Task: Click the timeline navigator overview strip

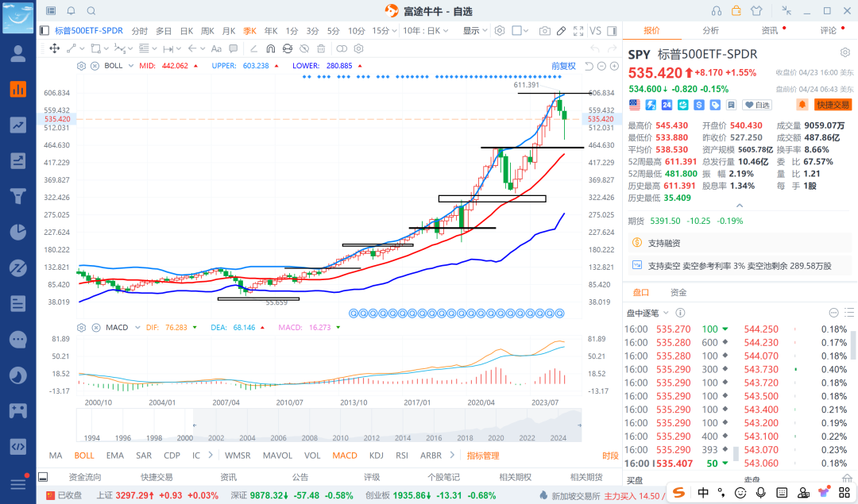Action: (x=328, y=425)
